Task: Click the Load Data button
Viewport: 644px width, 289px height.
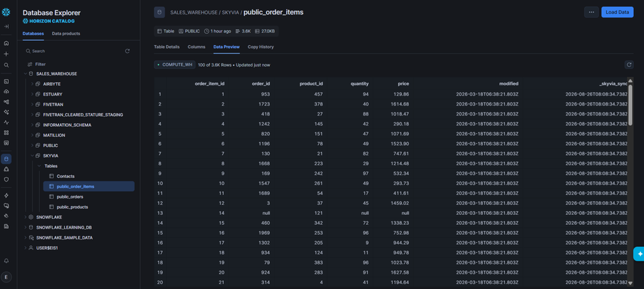Action: tap(618, 13)
